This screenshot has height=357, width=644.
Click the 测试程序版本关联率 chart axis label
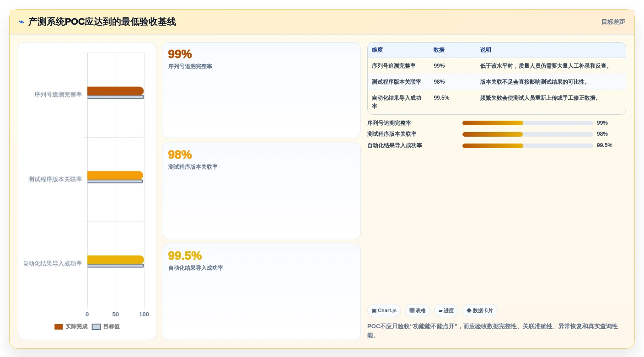pos(55,179)
